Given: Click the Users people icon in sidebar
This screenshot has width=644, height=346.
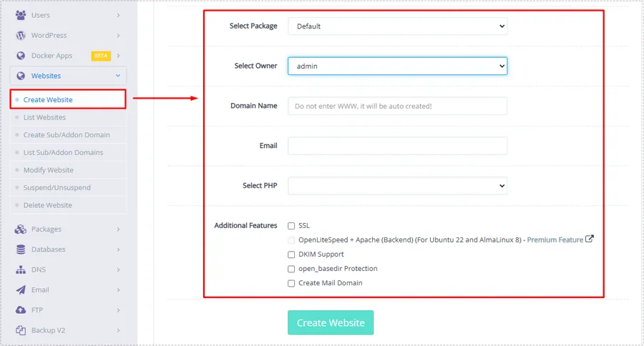Looking at the screenshot, I should tap(20, 15).
